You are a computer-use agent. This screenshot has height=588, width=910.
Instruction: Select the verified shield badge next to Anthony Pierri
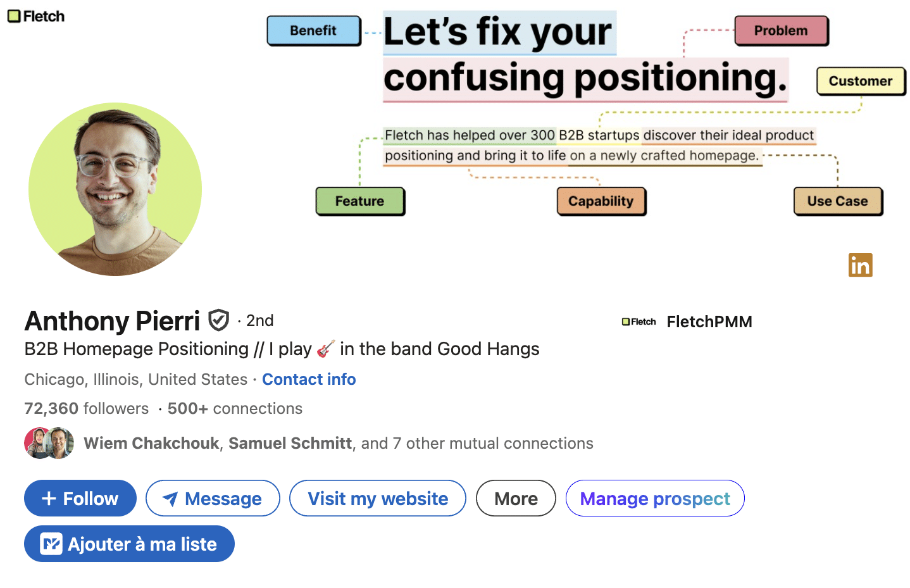click(x=217, y=320)
